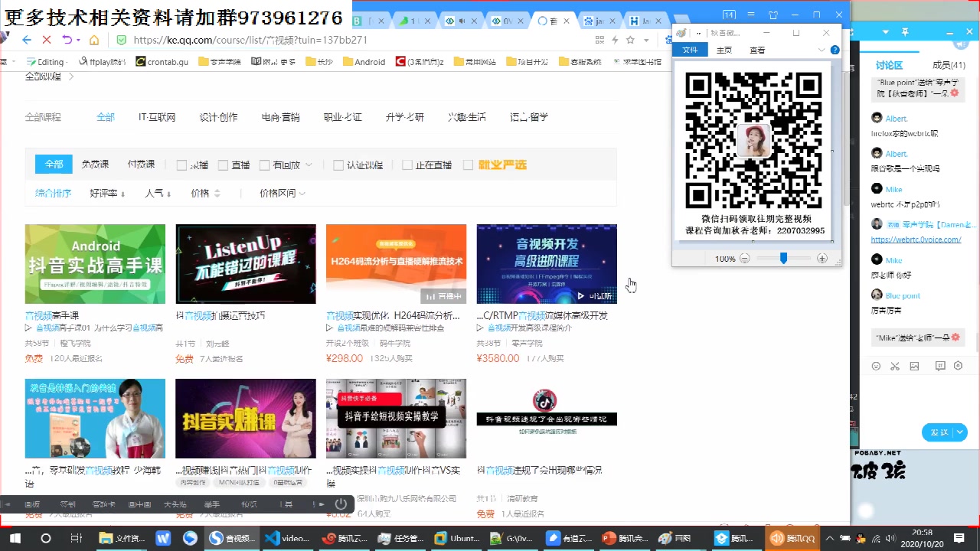Open the browser home page icon
Viewport: 980px width, 551px height.
[94, 40]
